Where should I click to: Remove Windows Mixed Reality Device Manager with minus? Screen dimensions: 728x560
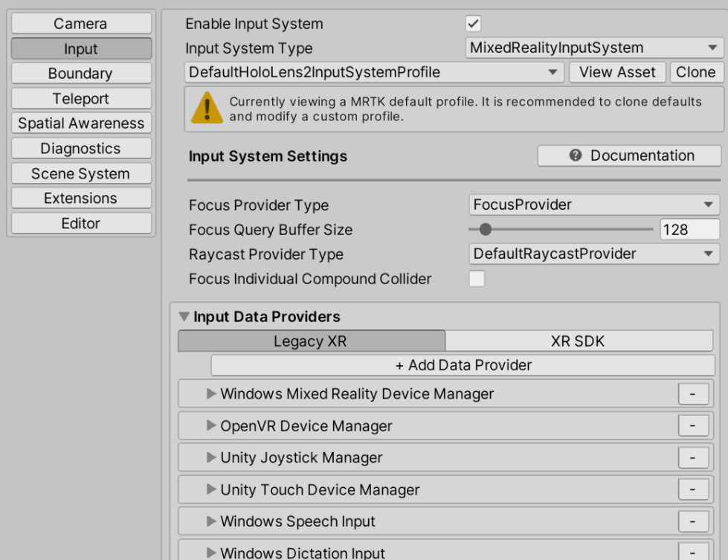click(692, 394)
